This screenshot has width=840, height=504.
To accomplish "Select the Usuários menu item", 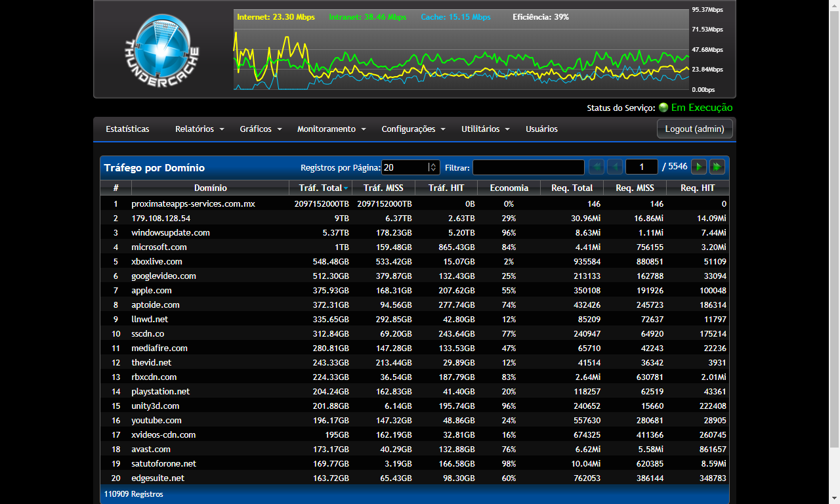I will tap(541, 129).
